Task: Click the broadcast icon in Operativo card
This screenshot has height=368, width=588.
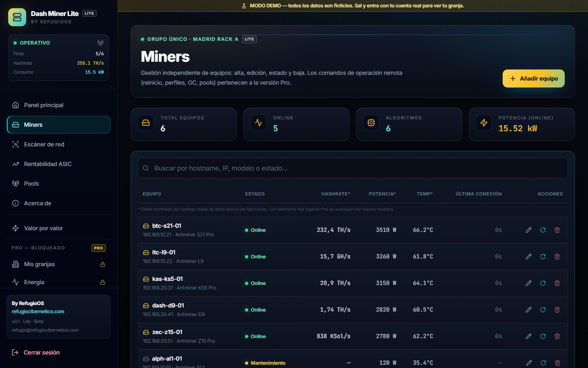Action: coord(100,43)
